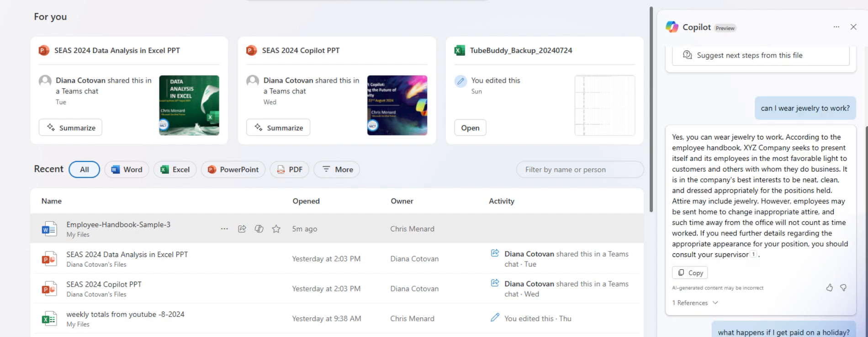The image size is (868, 337).
Task: Click shared activity icon in SEAS 2024 Data Analysis row
Action: [x=495, y=253]
